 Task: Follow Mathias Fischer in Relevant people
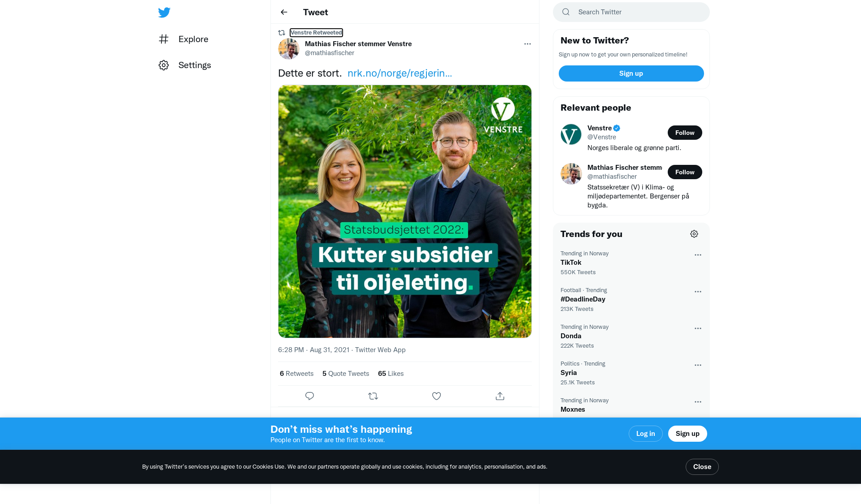pyautogui.click(x=685, y=172)
